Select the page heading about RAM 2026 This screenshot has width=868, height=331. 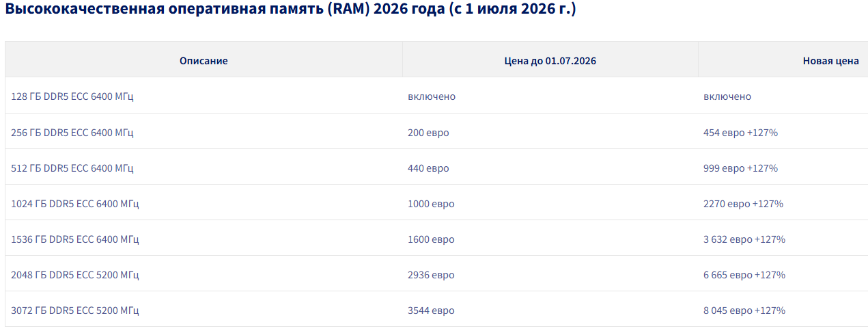tap(291, 11)
